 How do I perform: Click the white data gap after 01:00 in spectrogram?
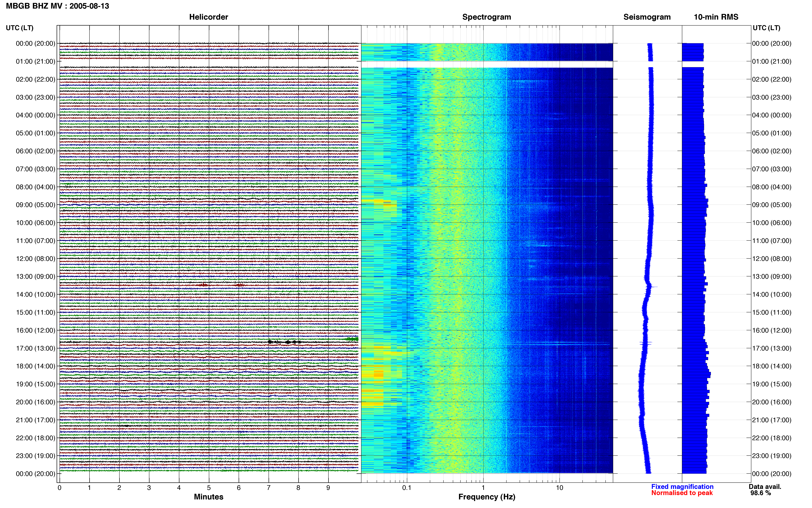(x=487, y=65)
